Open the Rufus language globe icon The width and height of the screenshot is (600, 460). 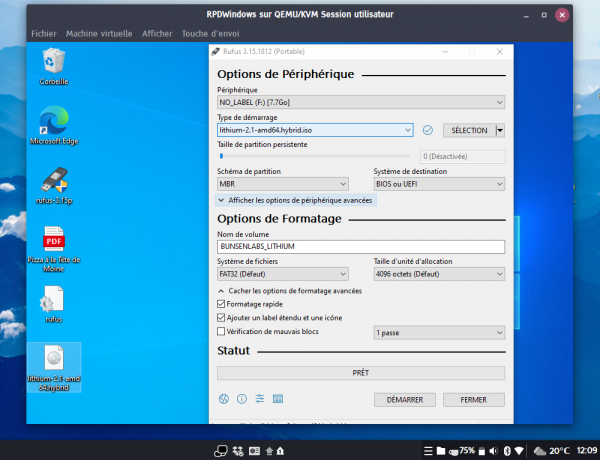[x=224, y=399]
